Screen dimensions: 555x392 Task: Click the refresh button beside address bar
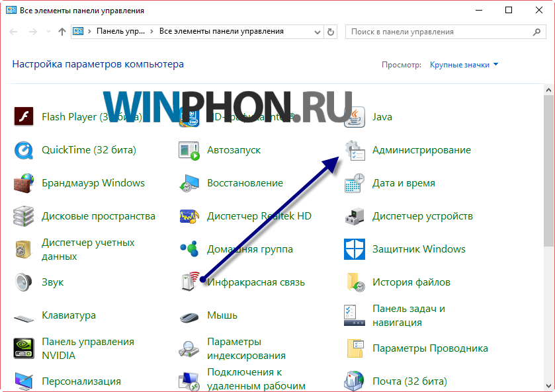pyautogui.click(x=332, y=32)
